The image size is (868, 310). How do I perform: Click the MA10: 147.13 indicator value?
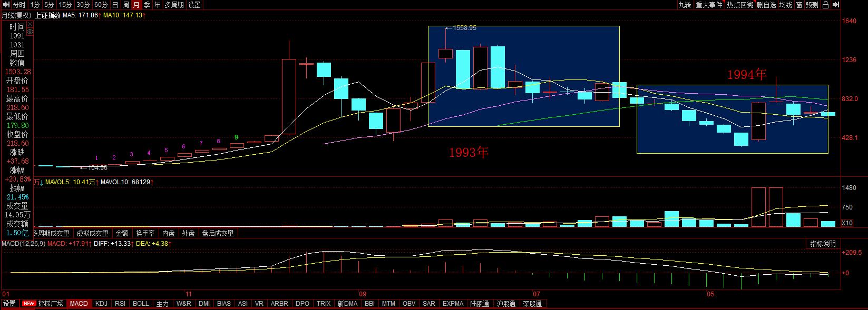tap(124, 15)
